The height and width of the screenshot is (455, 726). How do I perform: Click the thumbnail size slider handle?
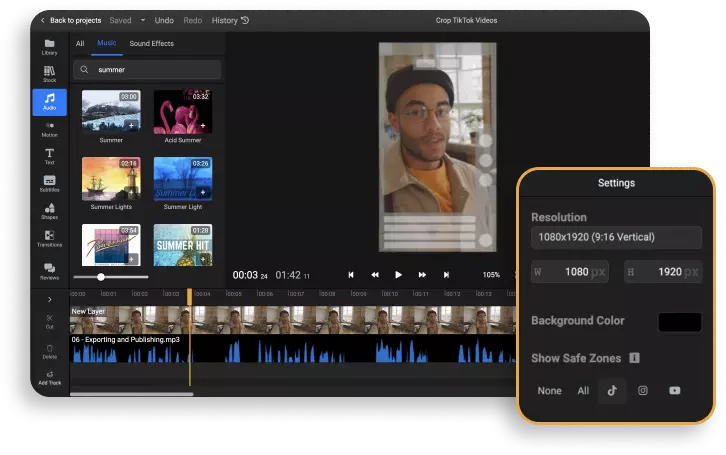click(x=101, y=277)
